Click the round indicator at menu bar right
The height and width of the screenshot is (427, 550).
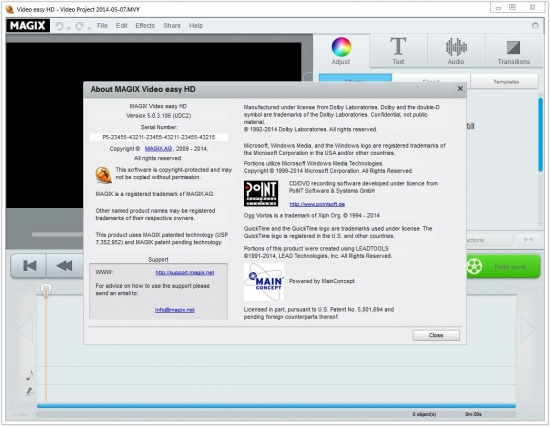[535, 26]
